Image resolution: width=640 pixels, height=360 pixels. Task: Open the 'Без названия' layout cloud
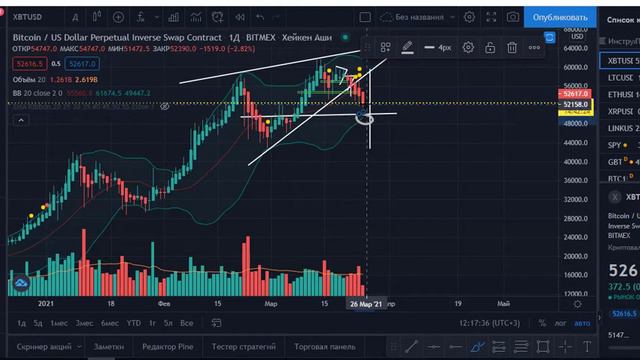point(412,17)
